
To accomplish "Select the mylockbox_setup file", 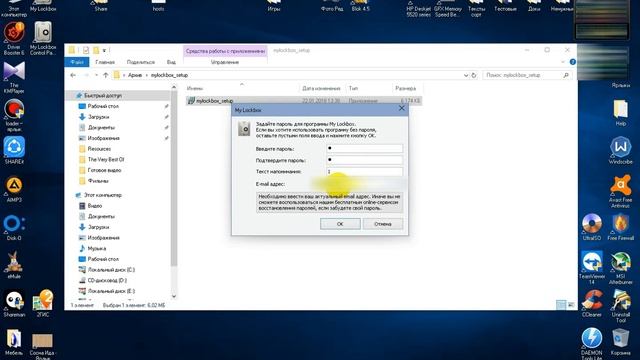I will point(304,100).
